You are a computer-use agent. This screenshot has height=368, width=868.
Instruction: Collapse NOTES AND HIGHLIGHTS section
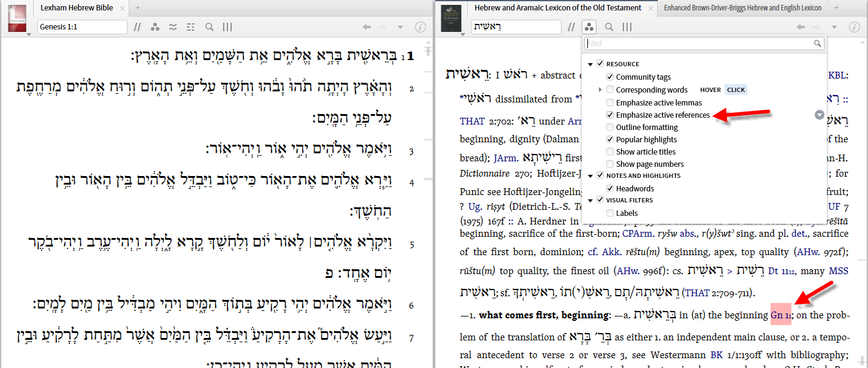590,175
